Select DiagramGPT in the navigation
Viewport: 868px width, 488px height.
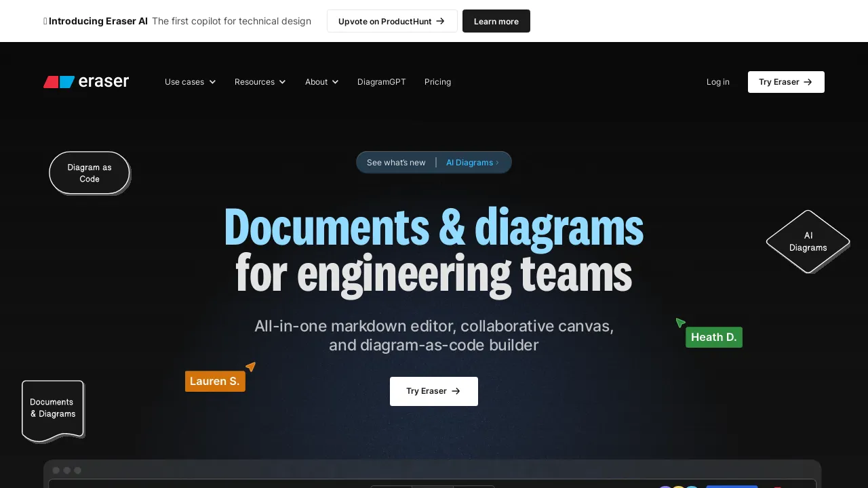point(381,82)
